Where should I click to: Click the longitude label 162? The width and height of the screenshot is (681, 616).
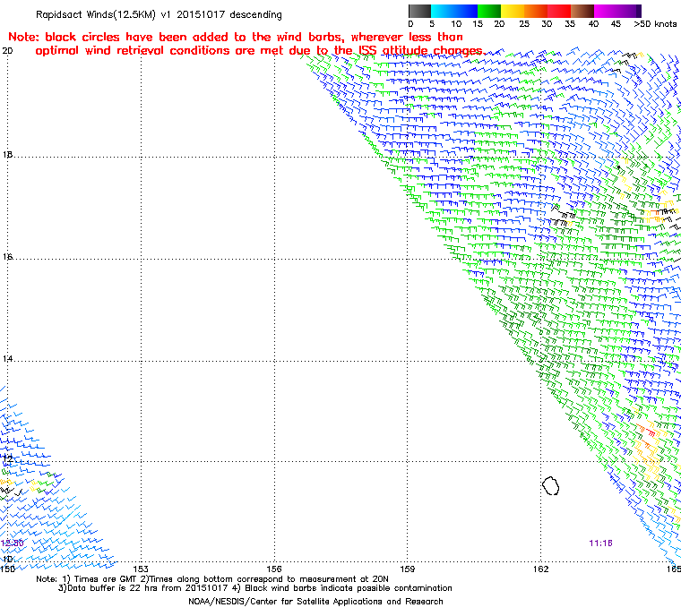[x=540, y=569]
